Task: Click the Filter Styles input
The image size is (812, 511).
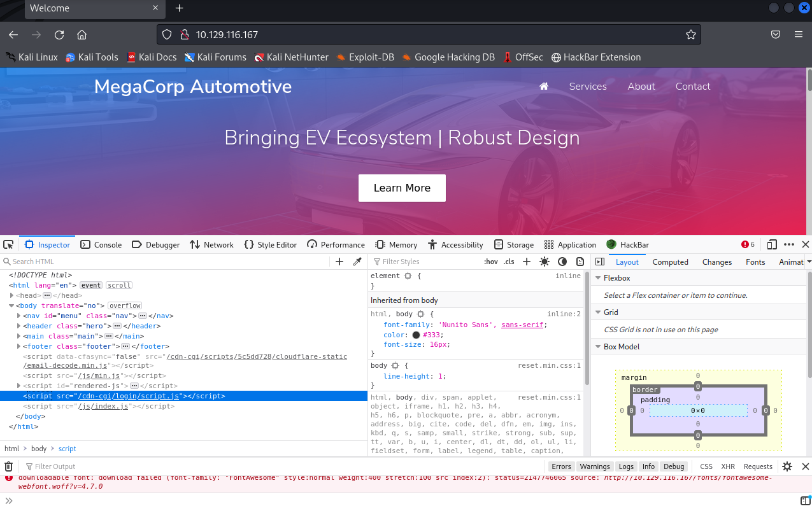Action: point(427,262)
